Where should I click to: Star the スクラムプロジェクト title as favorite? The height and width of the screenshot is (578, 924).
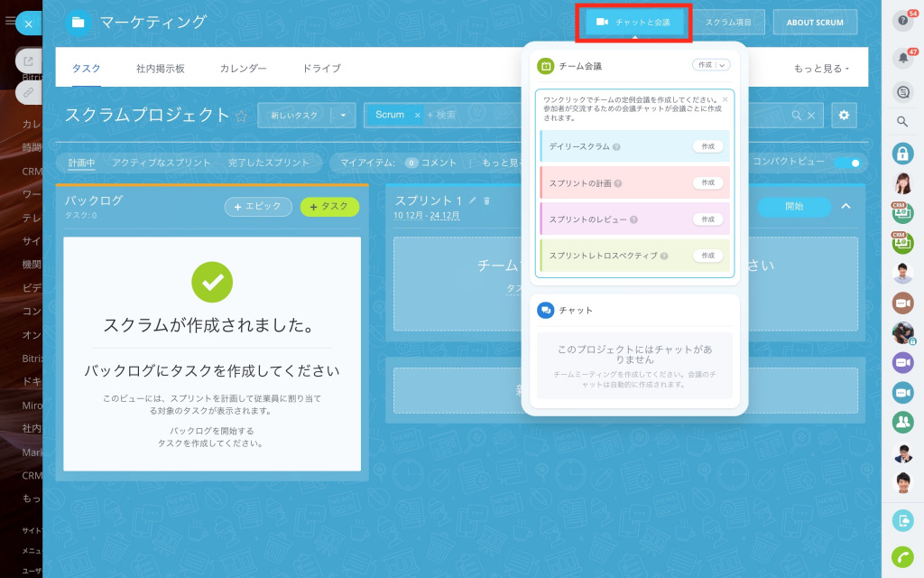coord(241,116)
